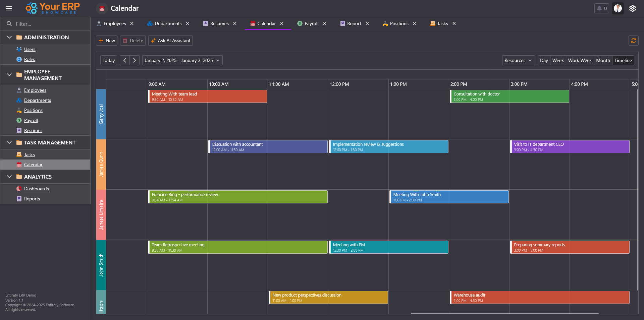Close the Resumes tab
Viewport: 644px width, 320px height.
235,23
